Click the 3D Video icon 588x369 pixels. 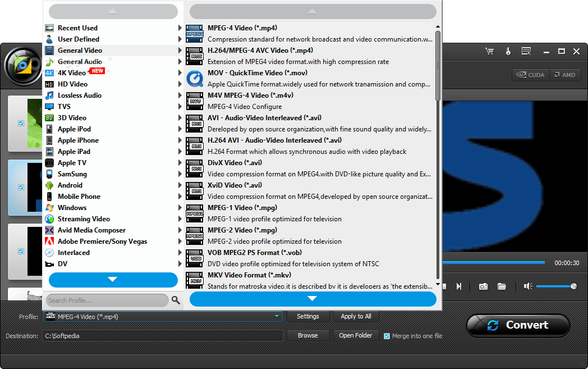49,118
